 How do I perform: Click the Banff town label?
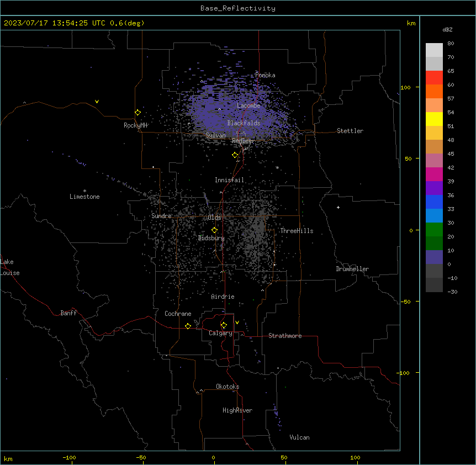point(68,313)
